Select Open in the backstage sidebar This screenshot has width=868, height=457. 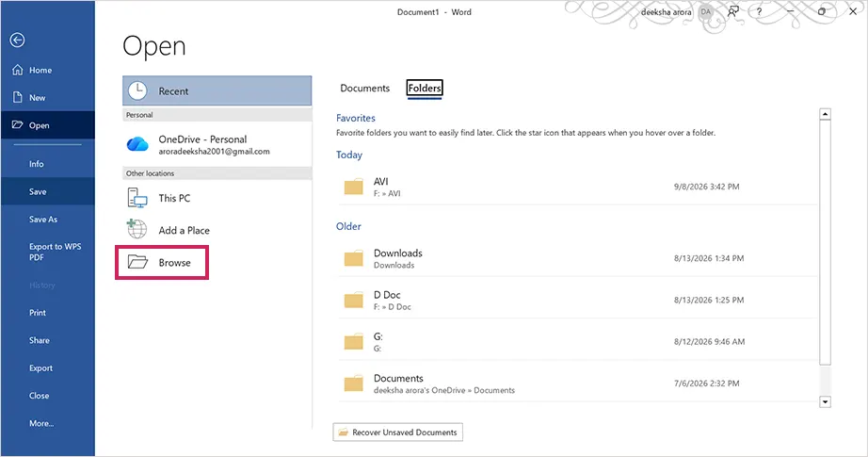(x=47, y=125)
